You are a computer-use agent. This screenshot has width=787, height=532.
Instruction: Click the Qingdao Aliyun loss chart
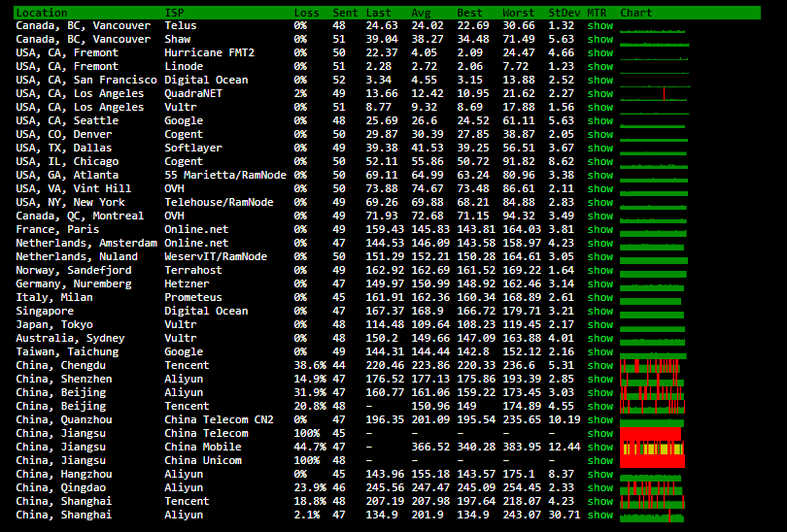(651, 488)
